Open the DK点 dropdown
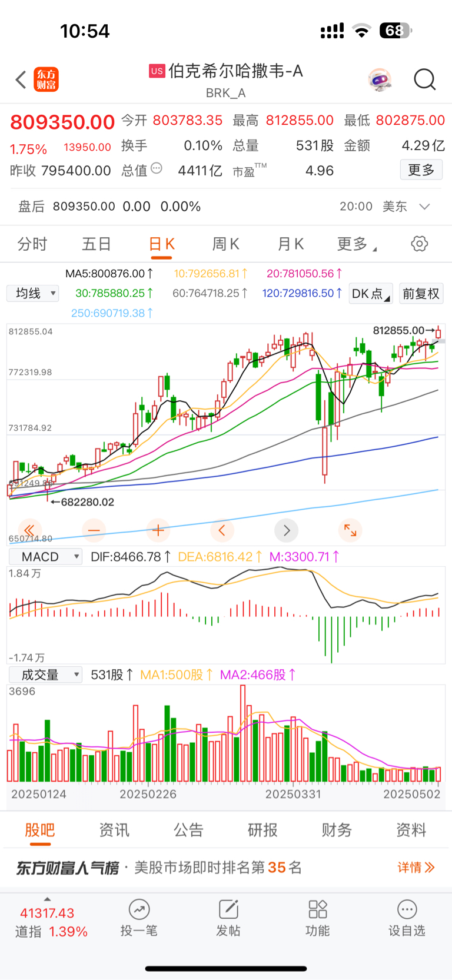Image resolution: width=452 pixels, height=980 pixels. (371, 294)
